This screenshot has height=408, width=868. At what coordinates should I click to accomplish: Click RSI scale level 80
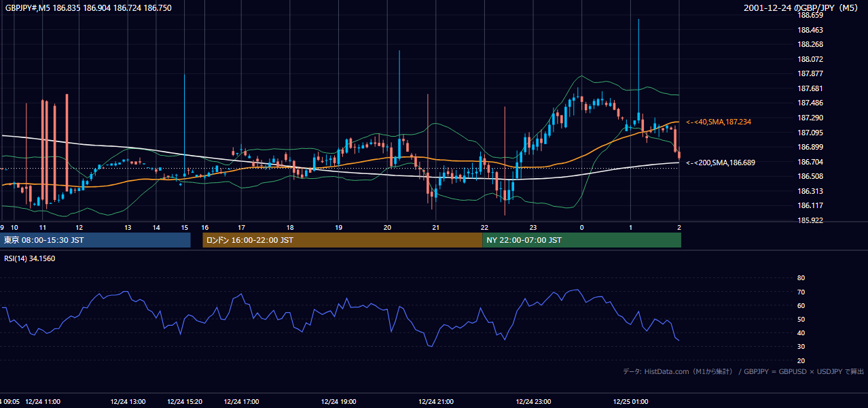[x=801, y=278]
